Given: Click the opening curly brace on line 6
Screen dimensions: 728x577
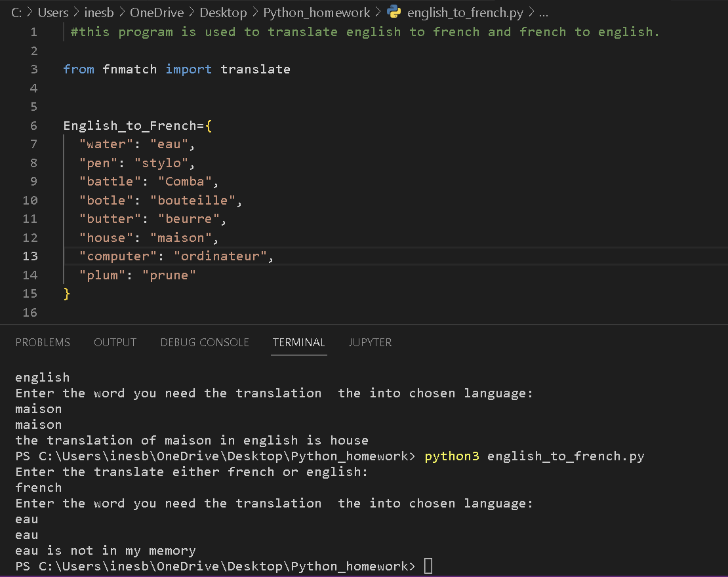Looking at the screenshot, I should (x=209, y=126).
